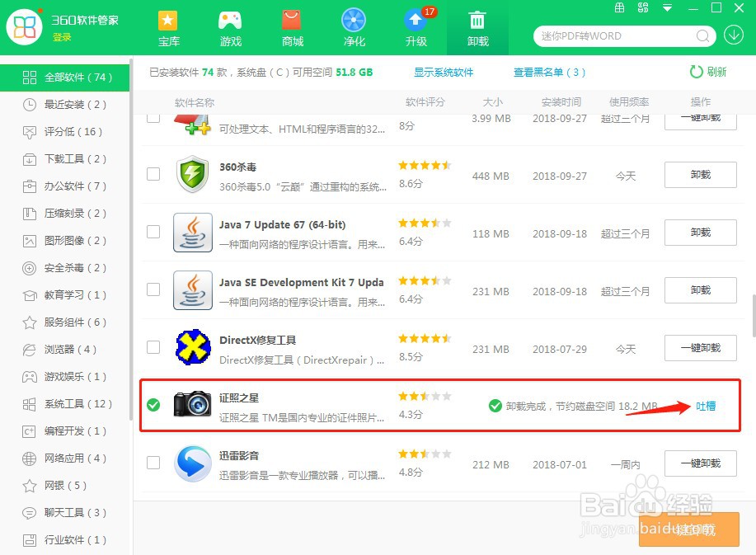756x555 pixels.
Task: Select 下载工具 (2) category
Action: 64,158
